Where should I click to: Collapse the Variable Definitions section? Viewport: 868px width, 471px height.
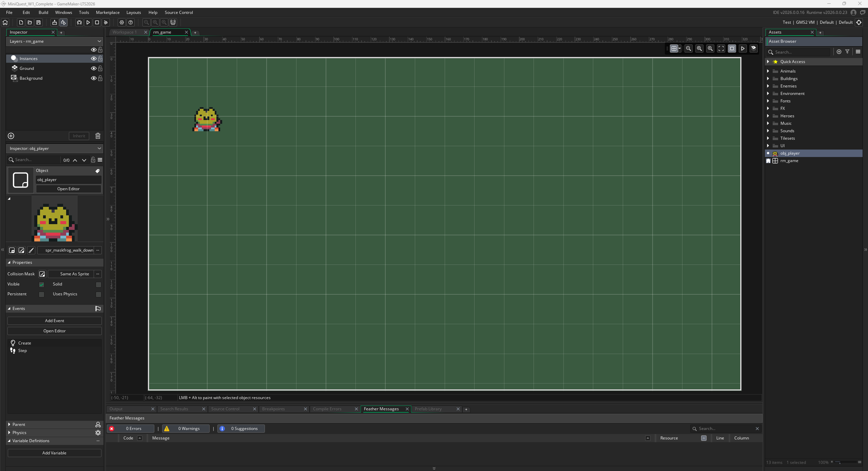point(9,441)
